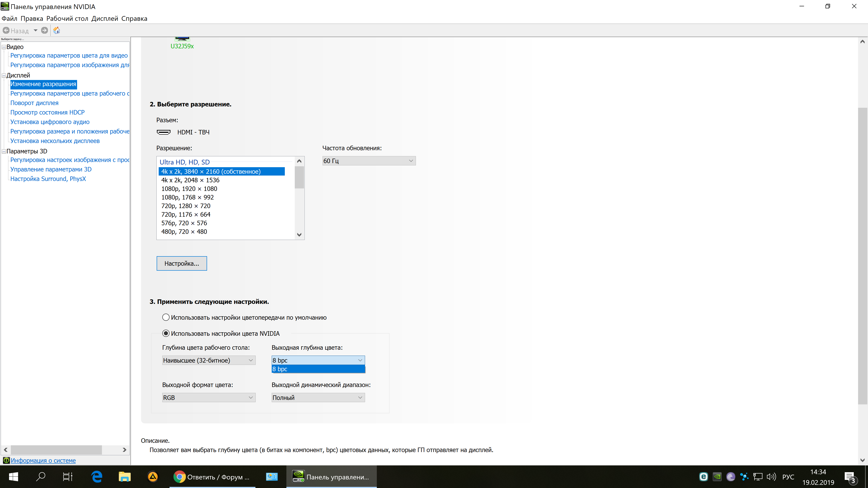868x488 pixels.
Task: Select resolution 720p, 1280 × 720
Action: click(221, 206)
